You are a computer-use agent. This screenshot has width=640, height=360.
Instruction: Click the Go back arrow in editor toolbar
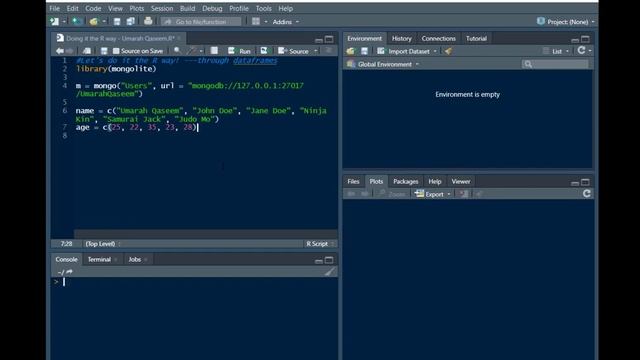(60, 51)
